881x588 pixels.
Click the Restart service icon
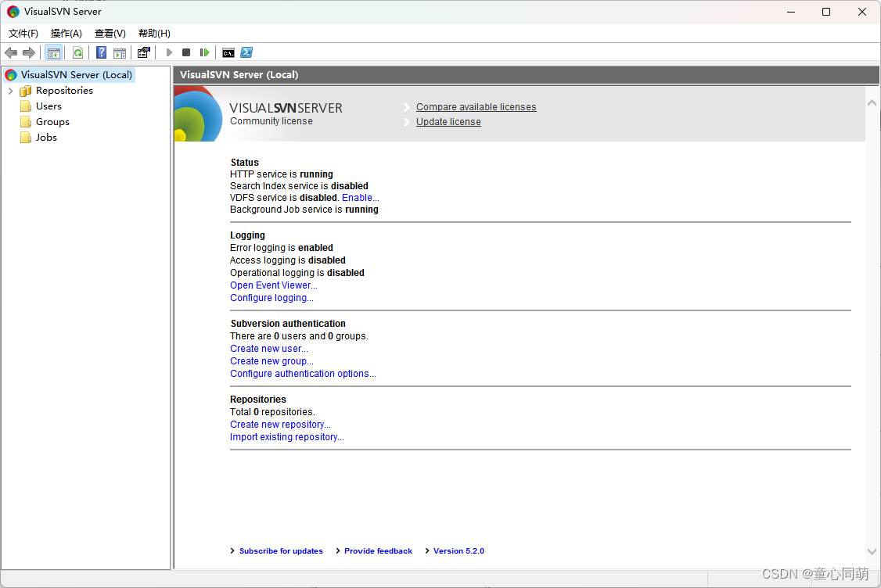pos(204,53)
